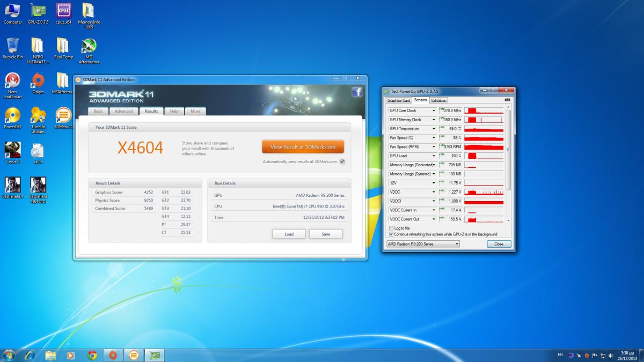Switch to Graphics Card tab in GPU-Z
Screen dimensions: 644x362
pos(399,100)
